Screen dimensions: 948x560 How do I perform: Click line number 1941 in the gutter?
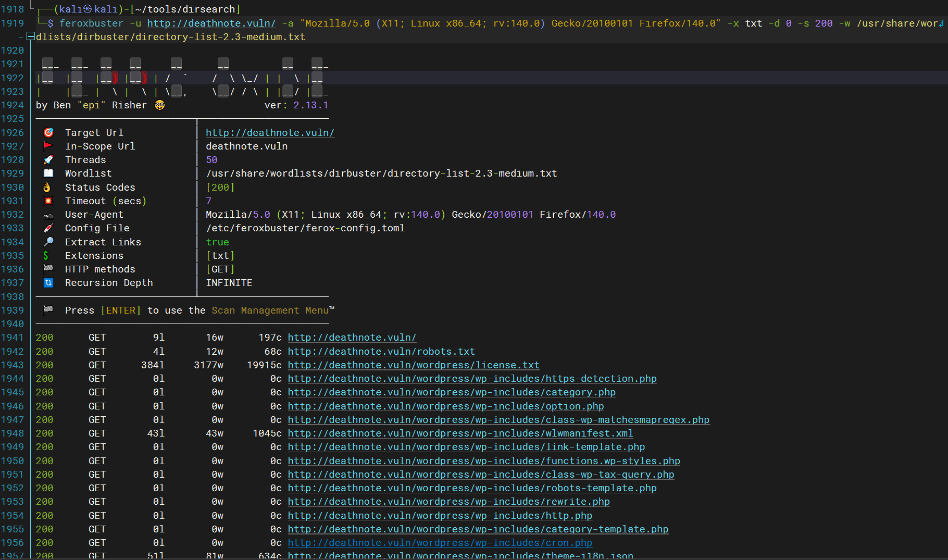point(13,338)
